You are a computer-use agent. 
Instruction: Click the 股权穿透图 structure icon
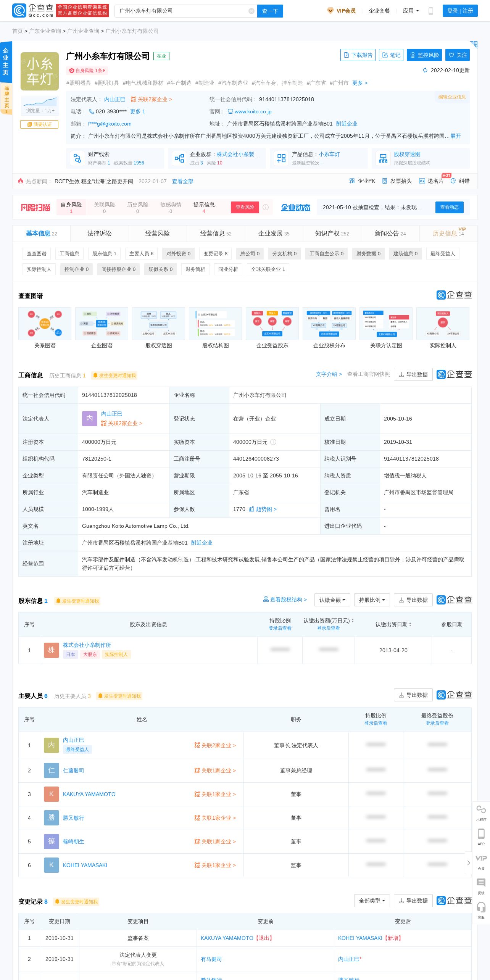(383, 158)
